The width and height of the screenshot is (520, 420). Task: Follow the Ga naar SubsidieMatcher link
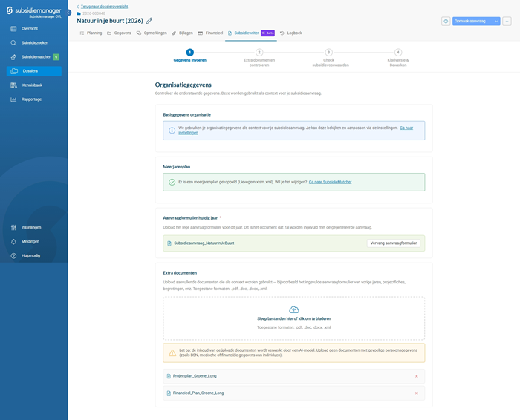pyautogui.click(x=330, y=182)
